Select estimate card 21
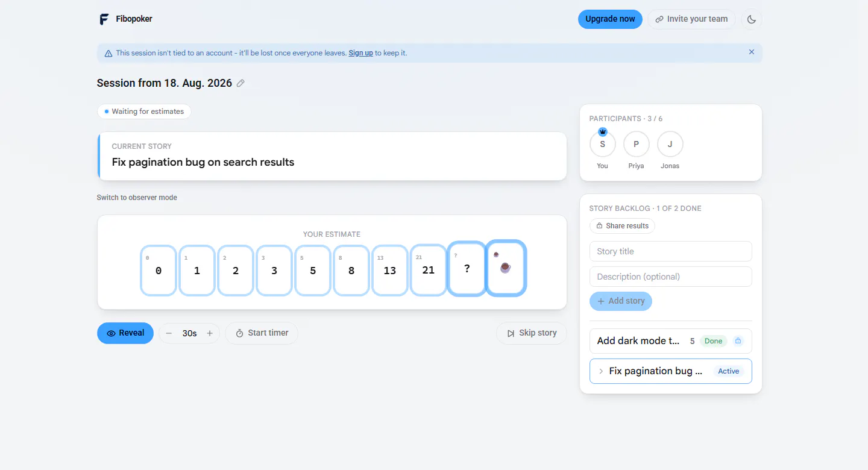Viewport: 868px width, 470px height. point(429,270)
